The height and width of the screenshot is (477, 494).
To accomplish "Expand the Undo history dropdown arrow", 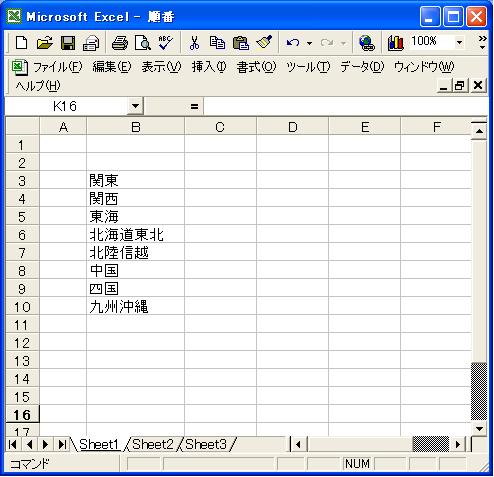I will [310, 43].
